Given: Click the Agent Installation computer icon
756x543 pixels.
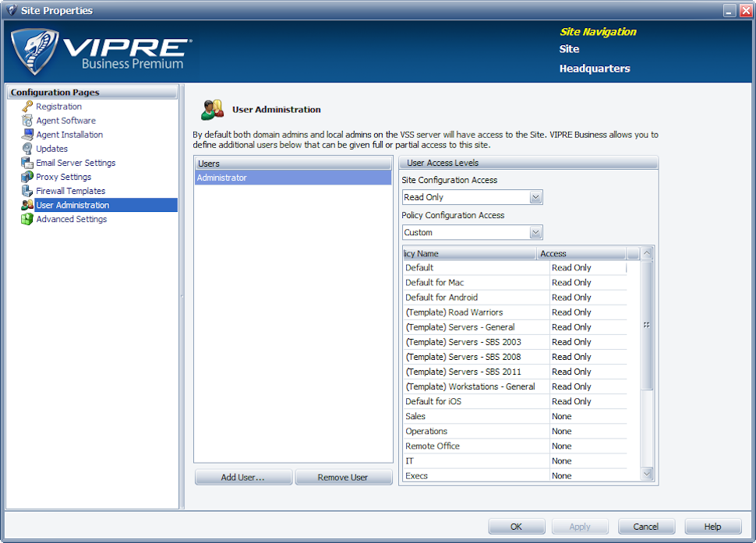Looking at the screenshot, I should (27, 135).
